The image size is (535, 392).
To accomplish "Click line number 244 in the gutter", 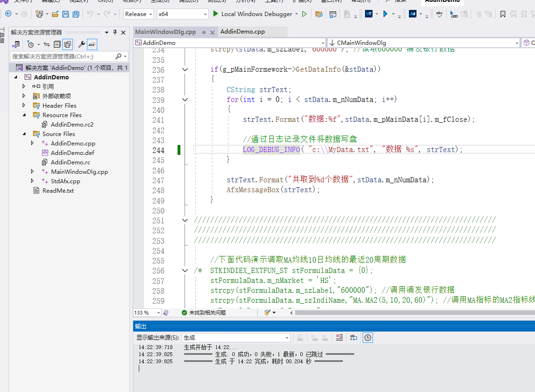I will pos(158,151).
